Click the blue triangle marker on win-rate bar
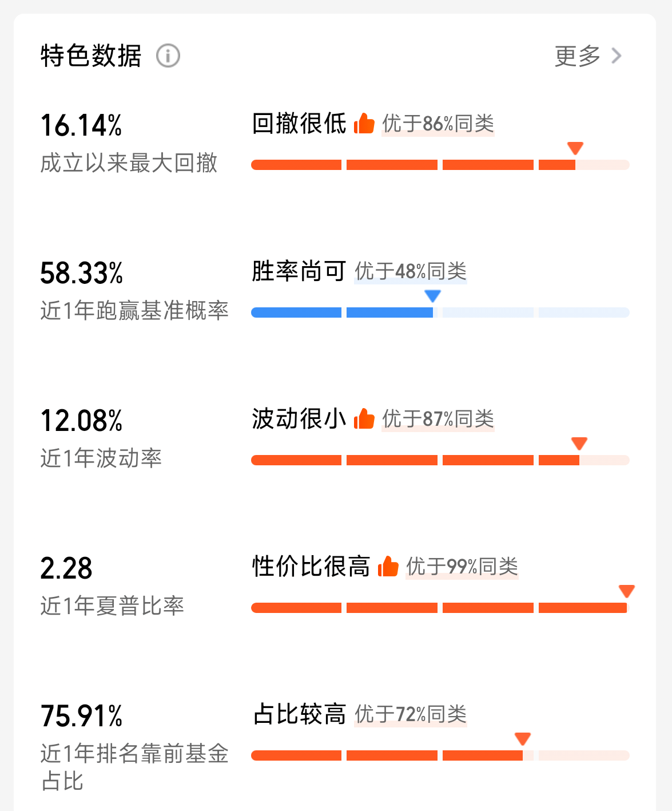Viewport: 672px width, 811px height. click(x=432, y=296)
